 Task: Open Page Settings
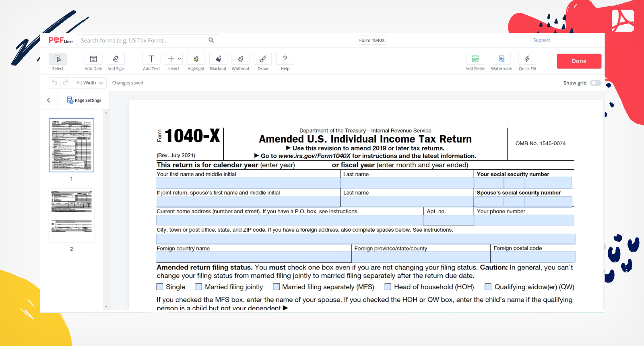[x=84, y=100]
